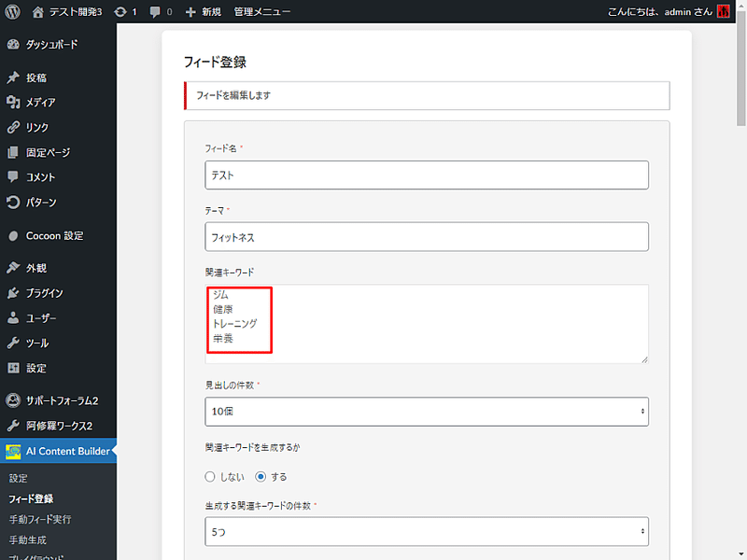
Task: Click the ダッシュボード menu label
Action: point(51,45)
